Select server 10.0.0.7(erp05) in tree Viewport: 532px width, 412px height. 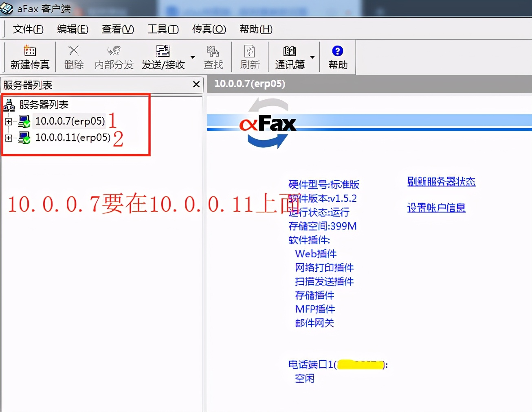tap(70, 121)
